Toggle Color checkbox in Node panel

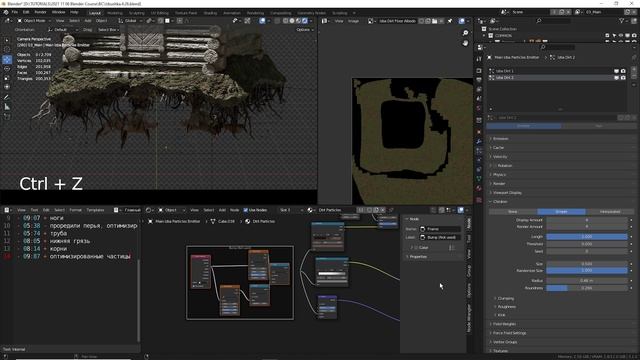coord(416,247)
